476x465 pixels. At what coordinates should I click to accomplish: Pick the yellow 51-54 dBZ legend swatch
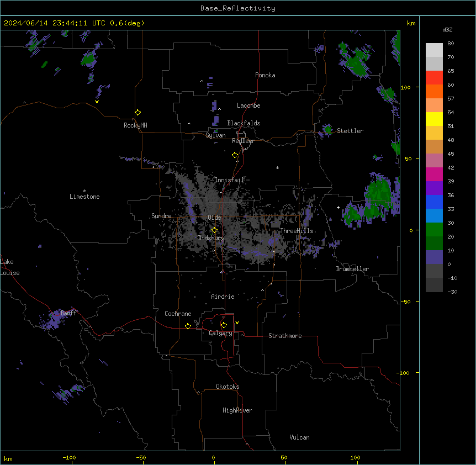[434, 119]
